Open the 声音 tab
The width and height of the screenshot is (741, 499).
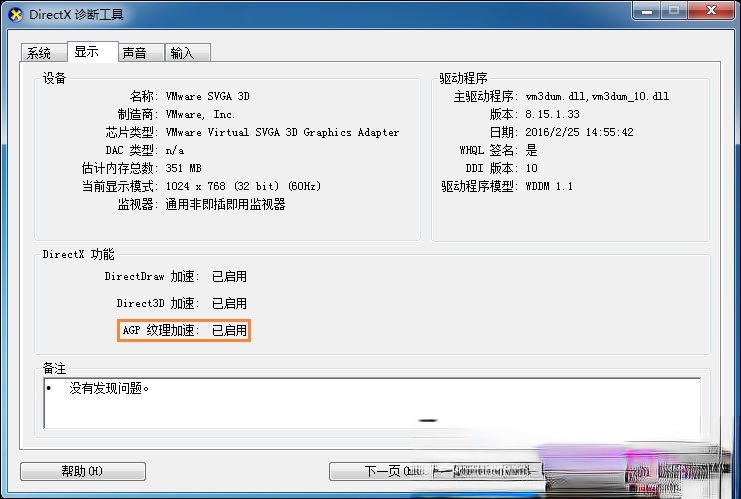(x=141, y=52)
